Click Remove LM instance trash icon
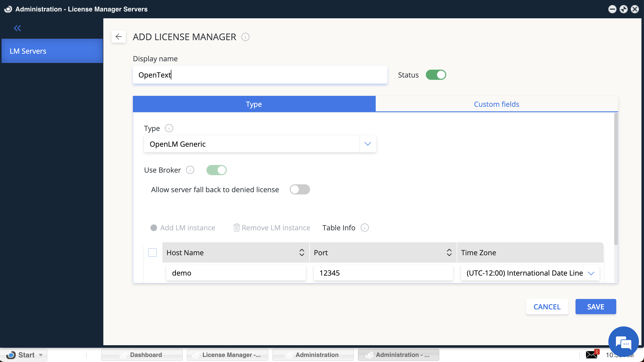Screen dimensions: 644x362 [236, 228]
